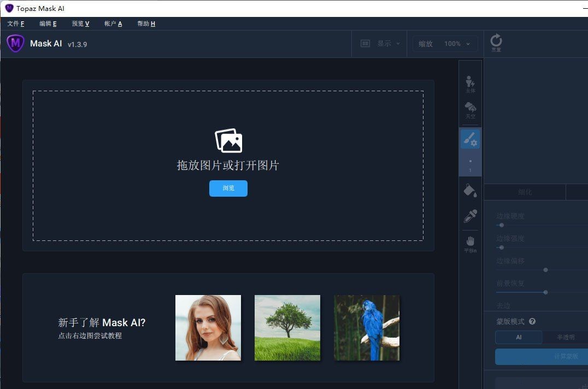Open the tree landscape tutorial thumbnail
Screen dimensions: 588x389
point(287,328)
